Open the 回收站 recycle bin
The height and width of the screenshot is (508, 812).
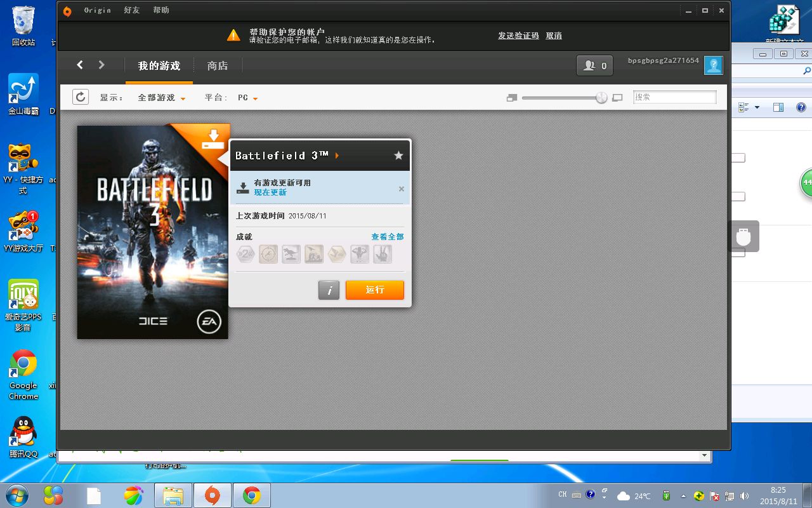click(x=23, y=27)
